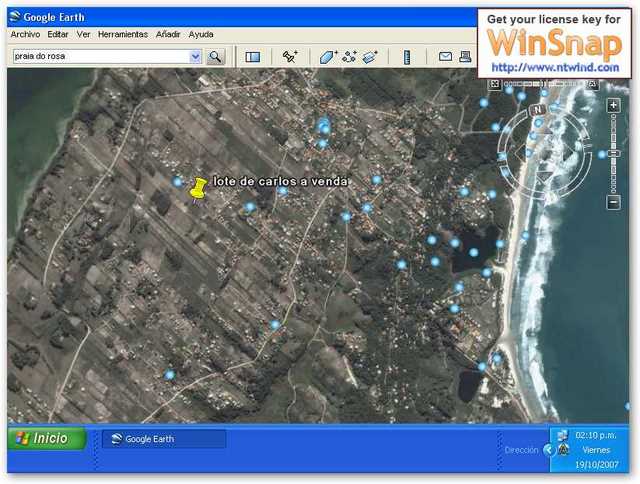Add a path using the toolbar icon
640x484 pixels.
click(349, 57)
